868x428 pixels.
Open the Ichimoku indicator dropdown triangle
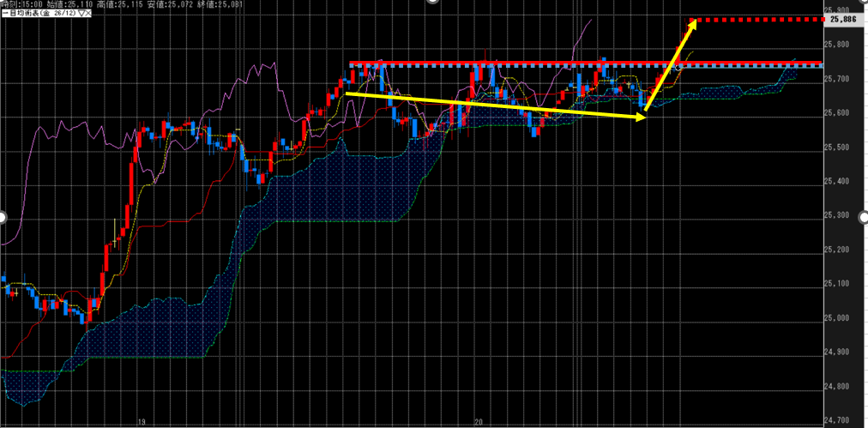[x=80, y=15]
